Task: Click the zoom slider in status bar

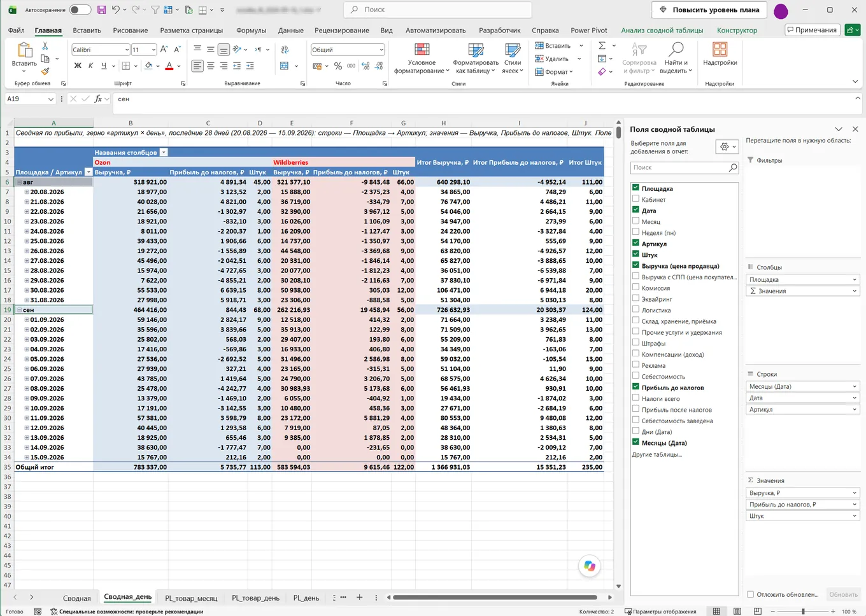Action: [803, 612]
